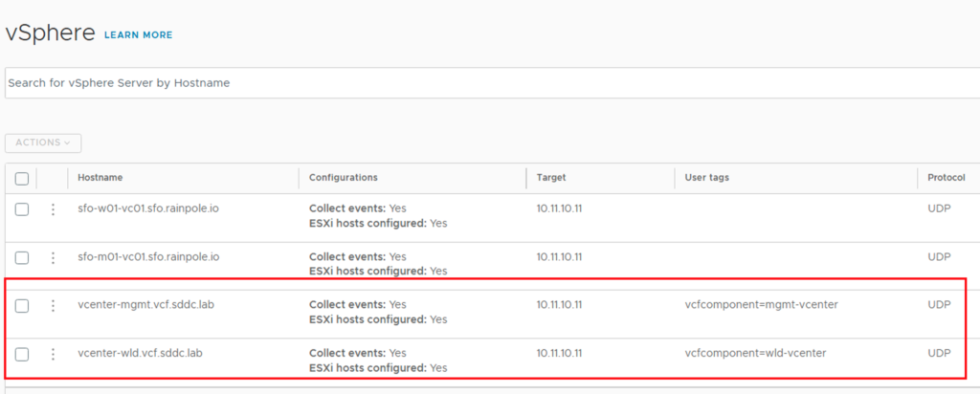Check the vcenter-mgmt.vcf.sddc.lab row checkbox
980x394 pixels.
click(x=22, y=305)
